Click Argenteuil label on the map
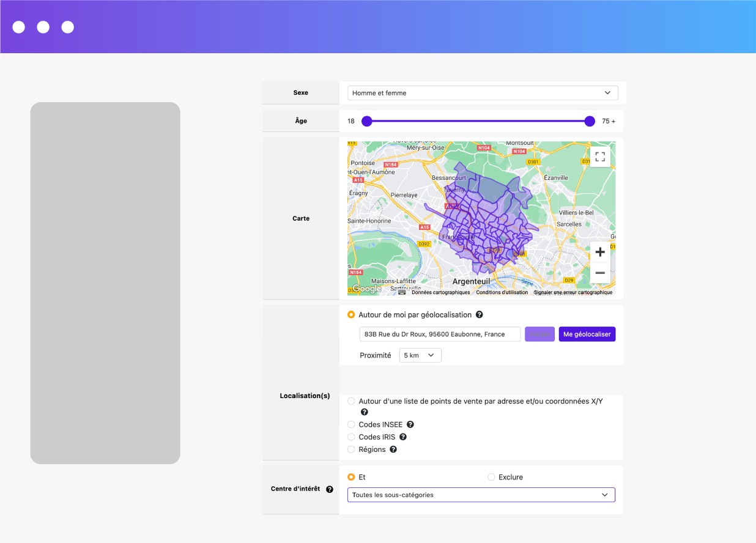756x543 pixels. pyautogui.click(x=471, y=281)
